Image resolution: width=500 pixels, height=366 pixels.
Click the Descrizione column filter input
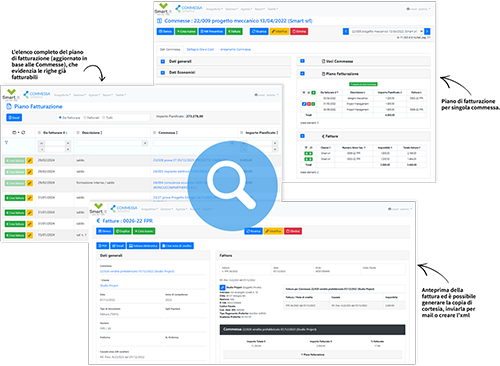click(x=112, y=143)
